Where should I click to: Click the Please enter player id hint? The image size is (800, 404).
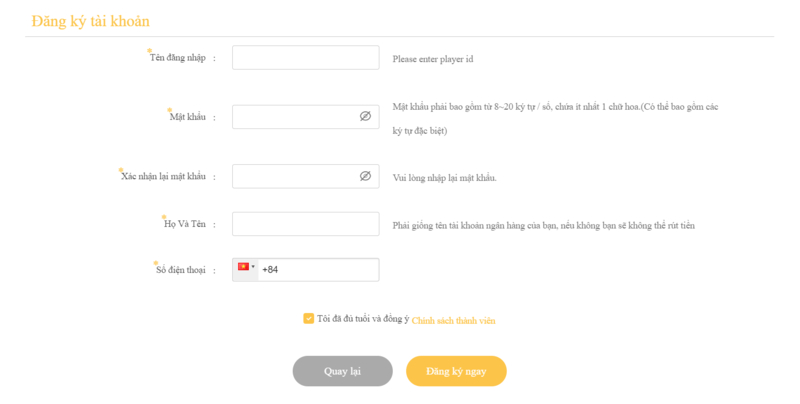433,59
